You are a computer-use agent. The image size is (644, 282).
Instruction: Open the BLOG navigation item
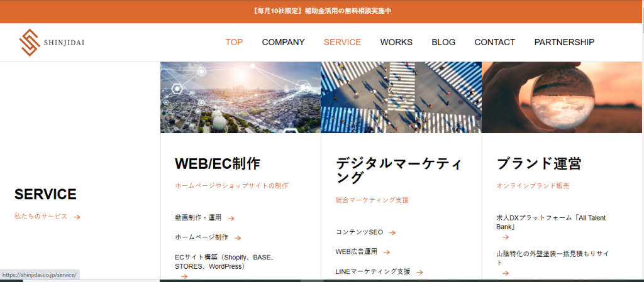tap(443, 42)
